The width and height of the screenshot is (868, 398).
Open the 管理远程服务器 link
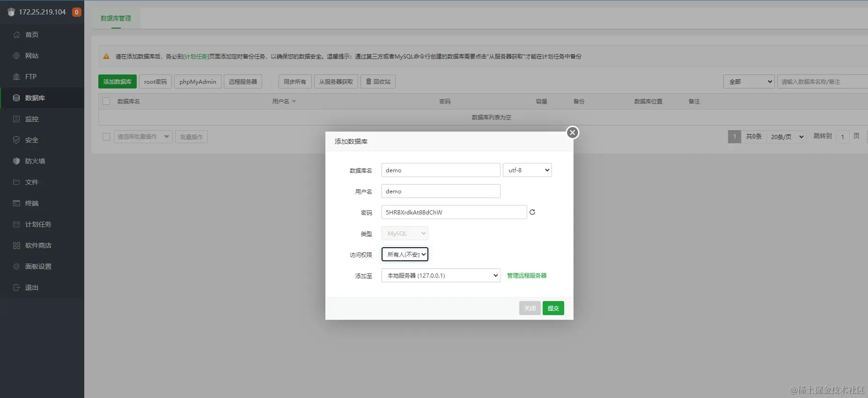pyautogui.click(x=527, y=276)
